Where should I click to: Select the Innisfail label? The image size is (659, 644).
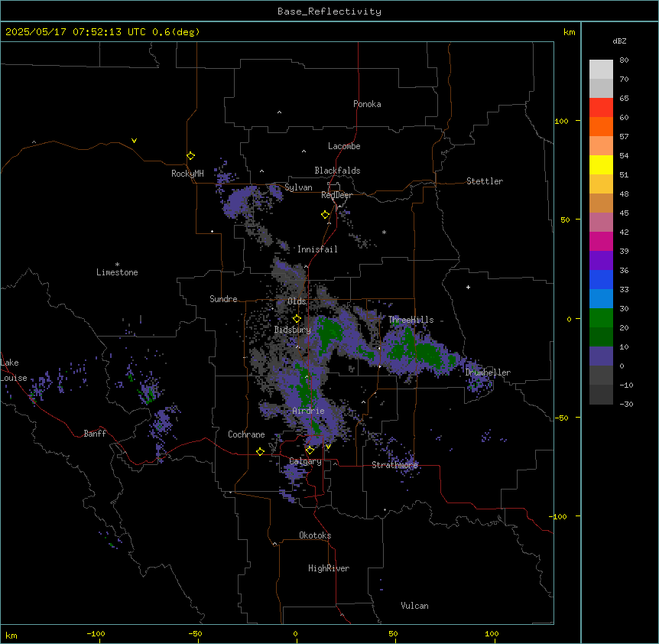click(x=317, y=249)
